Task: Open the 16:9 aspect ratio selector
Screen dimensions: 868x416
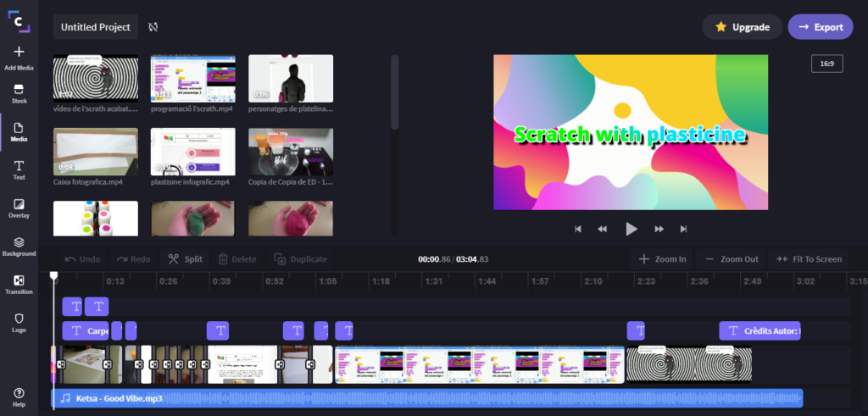Action: [826, 64]
